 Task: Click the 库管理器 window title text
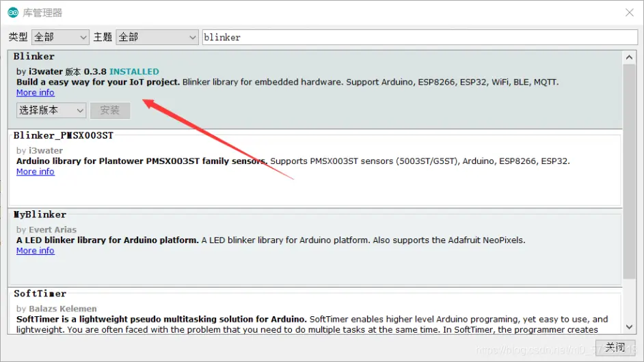pyautogui.click(x=42, y=13)
